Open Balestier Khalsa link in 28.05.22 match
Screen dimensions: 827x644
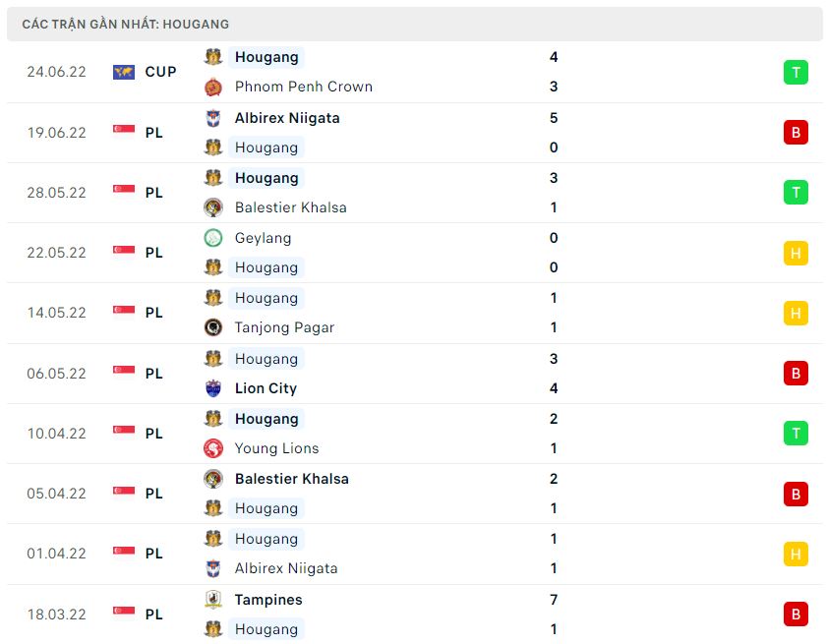(291, 207)
